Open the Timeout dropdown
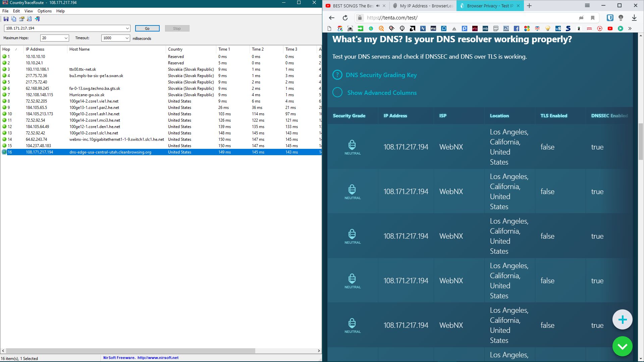This screenshot has width=644, height=362. (x=127, y=38)
